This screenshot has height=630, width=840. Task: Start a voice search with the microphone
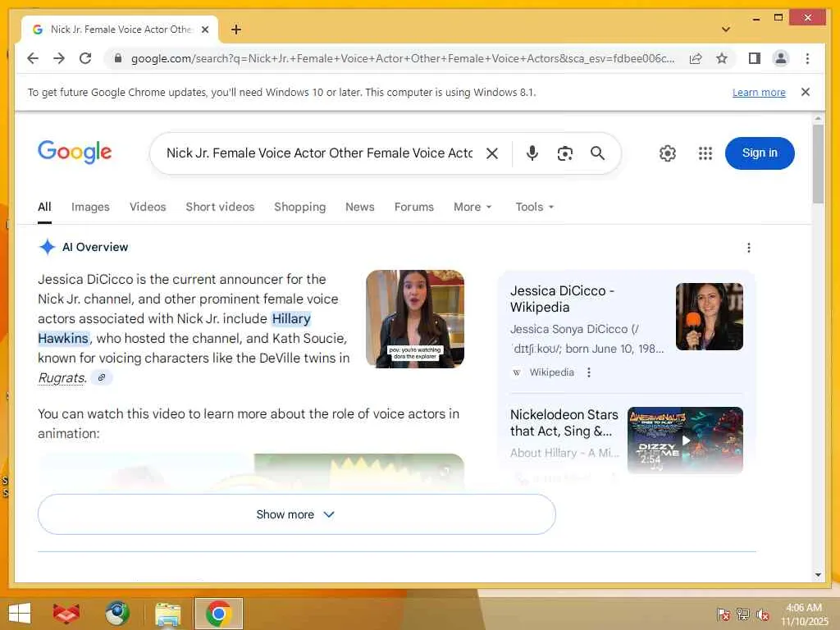(532, 153)
